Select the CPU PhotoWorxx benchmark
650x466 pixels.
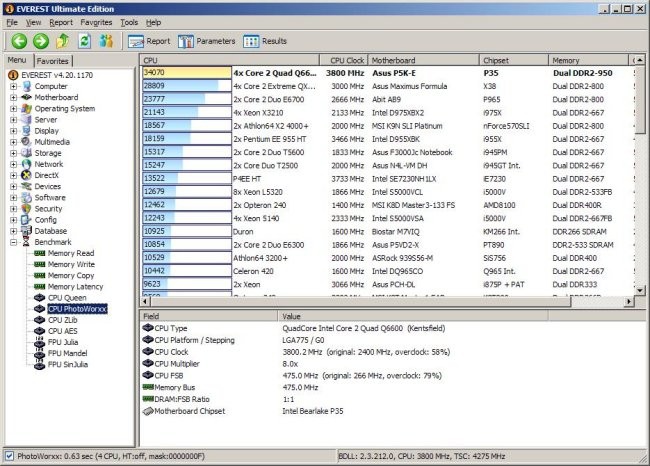[x=78, y=309]
